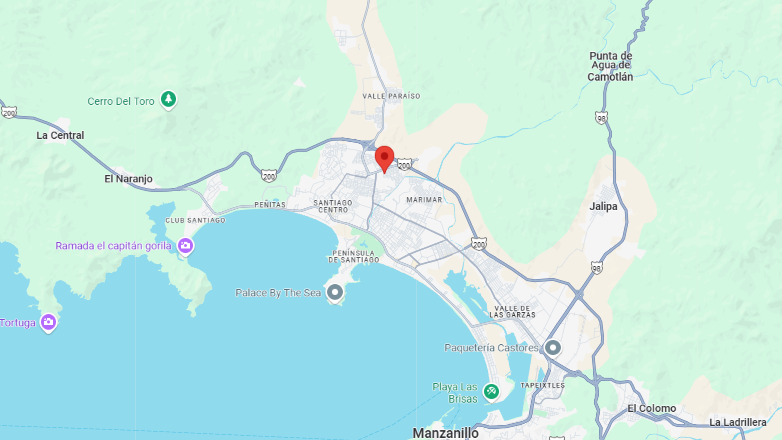Click the red location pin marker

point(384,160)
